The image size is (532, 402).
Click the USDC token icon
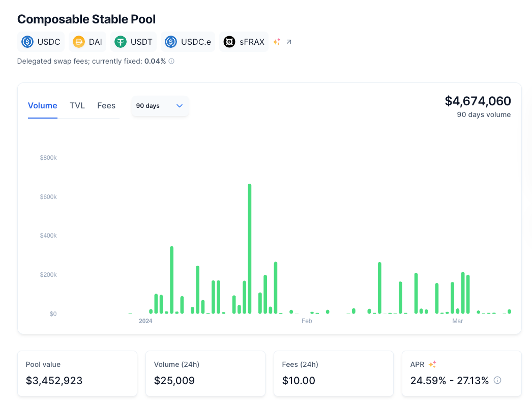click(27, 42)
